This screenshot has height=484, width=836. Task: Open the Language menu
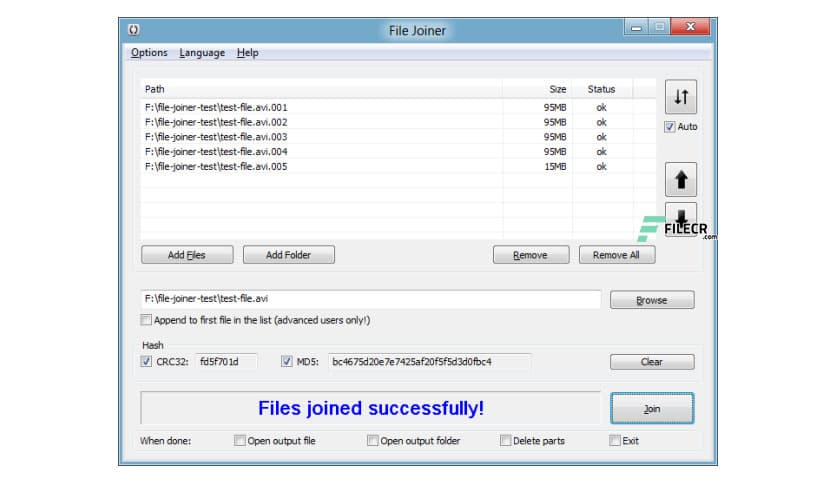tap(202, 53)
